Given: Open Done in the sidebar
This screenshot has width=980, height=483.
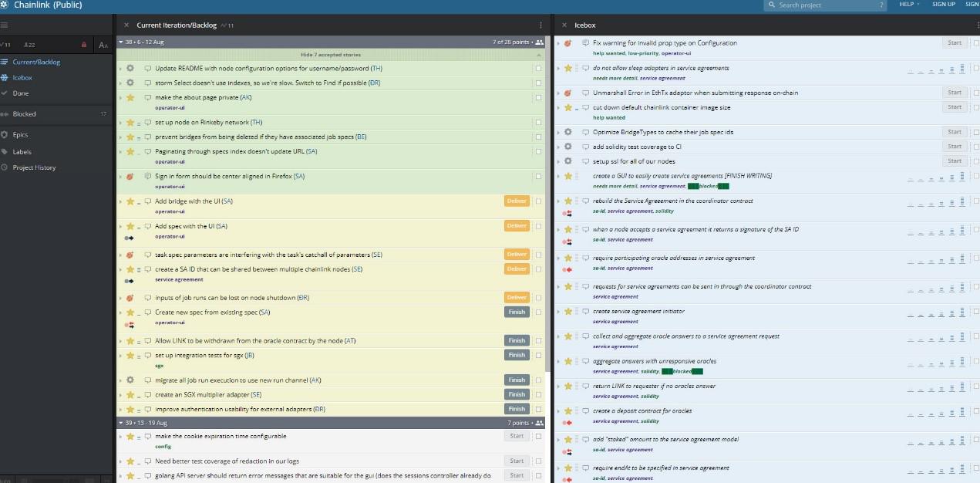Looking at the screenshot, I should coord(21,93).
